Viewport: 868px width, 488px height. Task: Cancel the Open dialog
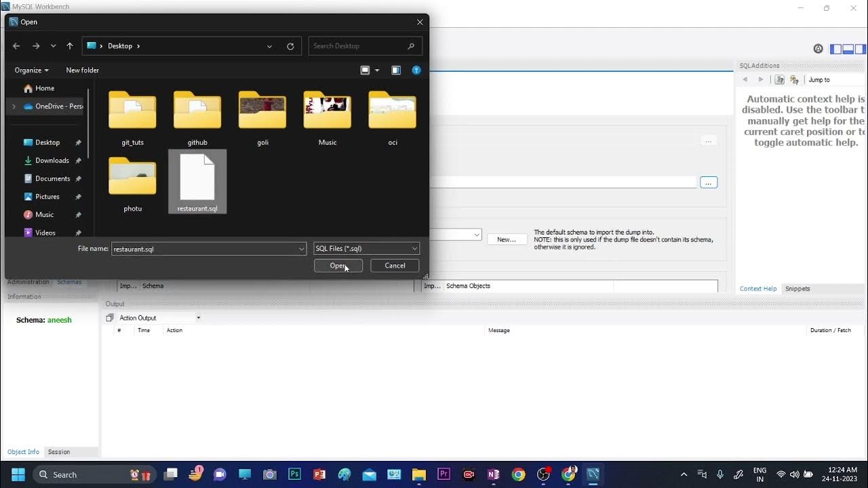coord(395,266)
